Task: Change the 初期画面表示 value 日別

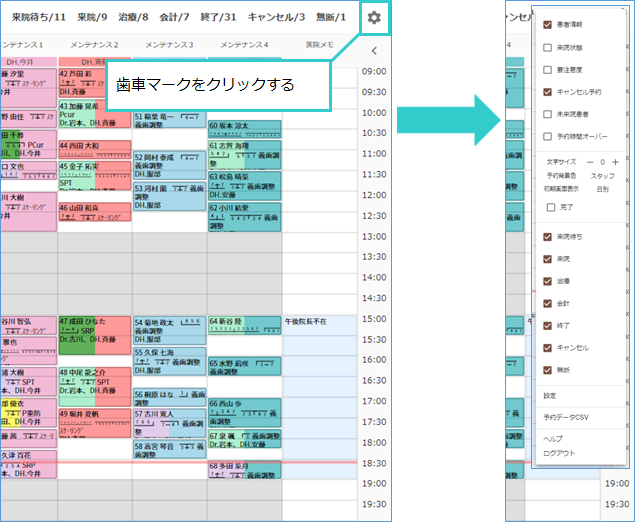Action: coord(602,188)
